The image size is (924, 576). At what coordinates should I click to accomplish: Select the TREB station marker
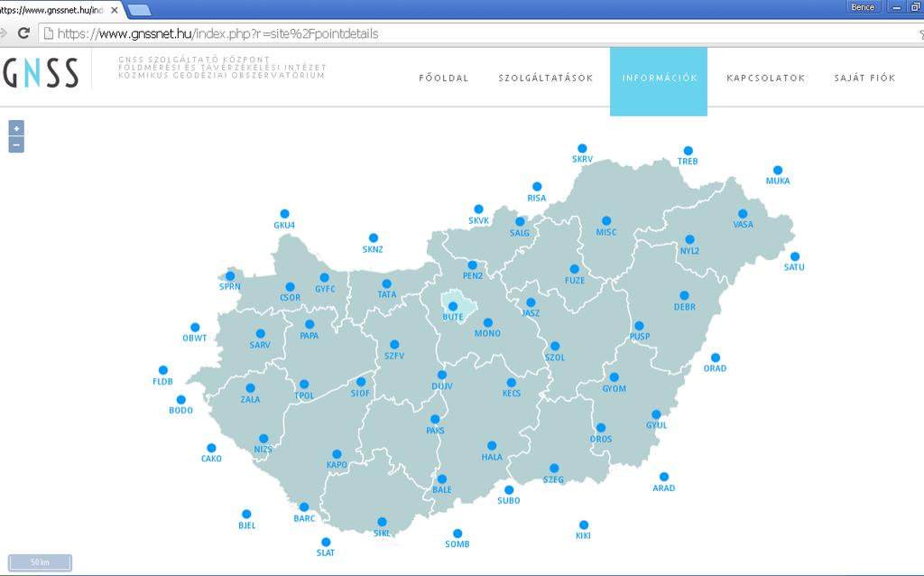688,151
